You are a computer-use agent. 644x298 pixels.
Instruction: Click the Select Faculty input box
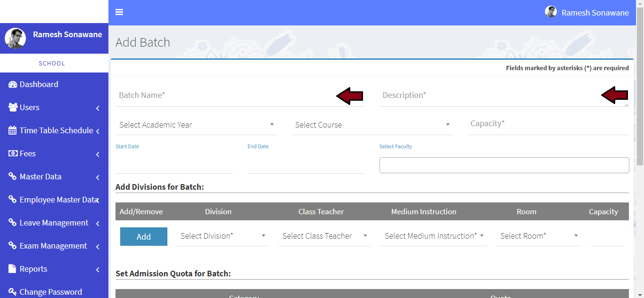click(x=504, y=165)
